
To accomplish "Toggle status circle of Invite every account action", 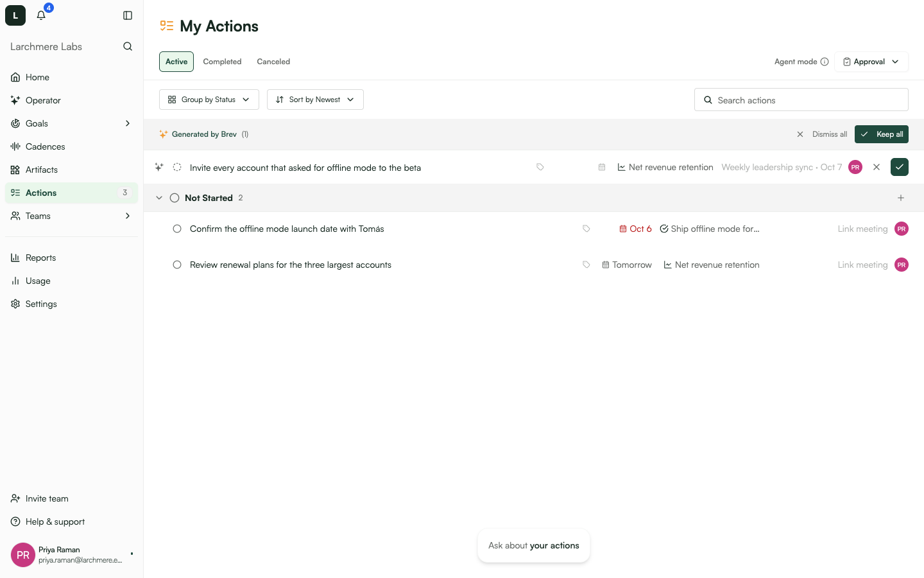I will click(177, 167).
